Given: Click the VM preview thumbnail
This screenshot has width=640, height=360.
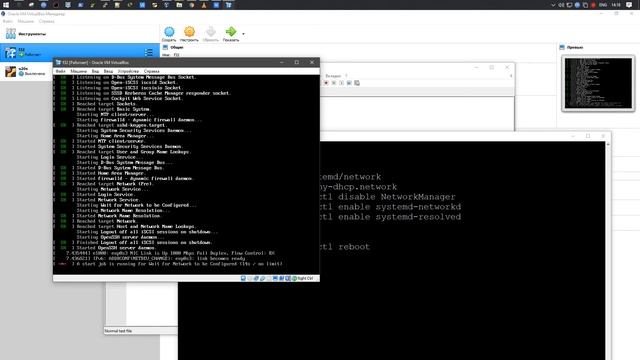Looking at the screenshot, I should click(598, 83).
